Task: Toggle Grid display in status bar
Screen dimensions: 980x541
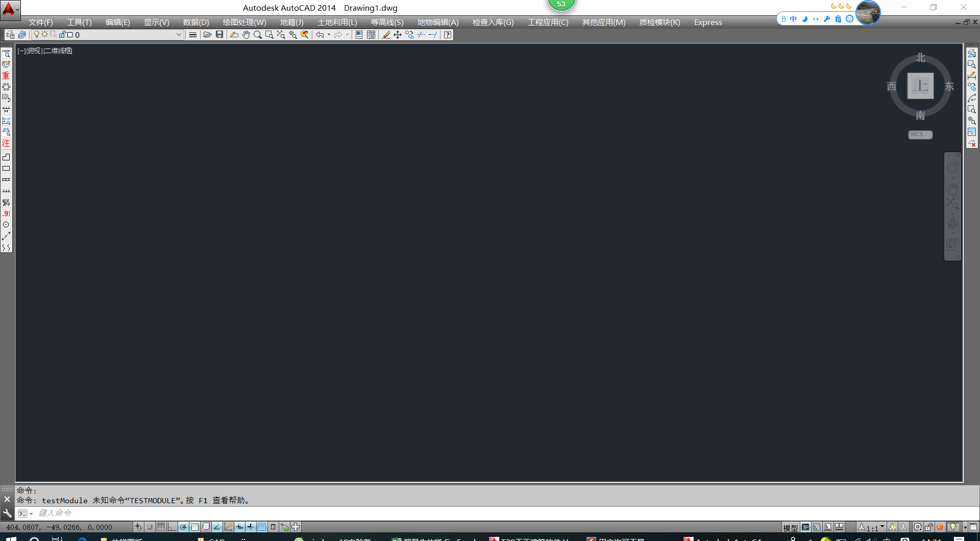Action: tap(161, 527)
